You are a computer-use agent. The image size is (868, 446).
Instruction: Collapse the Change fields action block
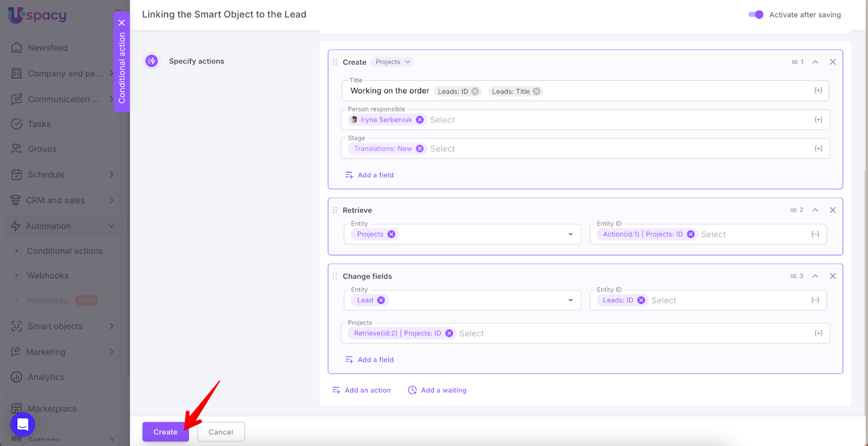coord(815,276)
